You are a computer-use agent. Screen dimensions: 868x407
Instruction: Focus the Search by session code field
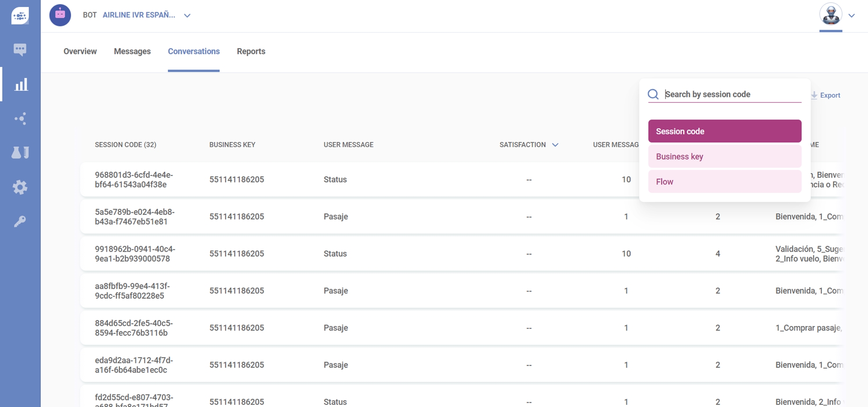[x=731, y=94]
